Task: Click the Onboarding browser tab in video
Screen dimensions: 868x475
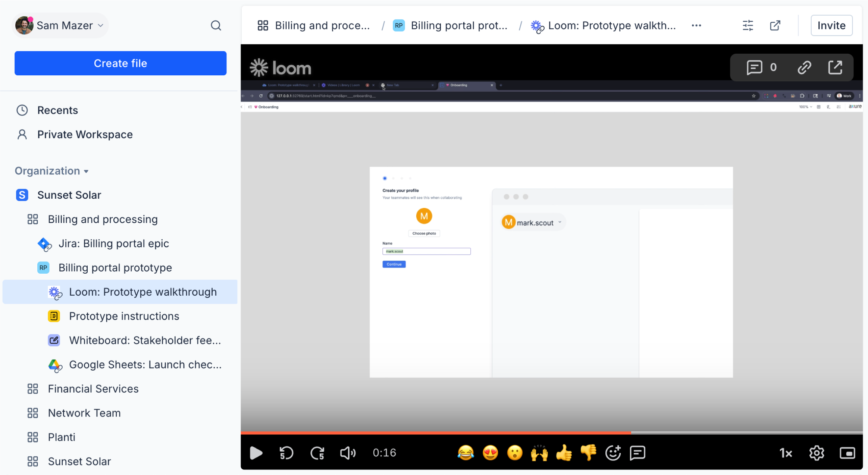Action: [467, 85]
